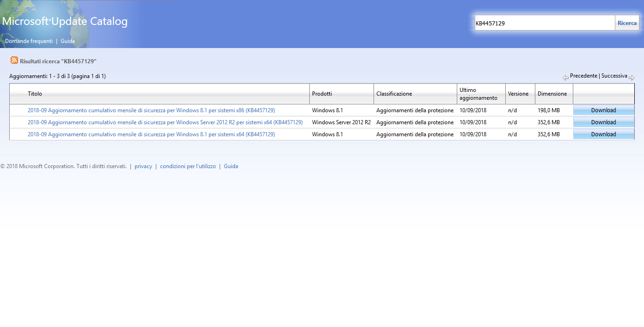Open Domande frequenti link

click(x=29, y=41)
